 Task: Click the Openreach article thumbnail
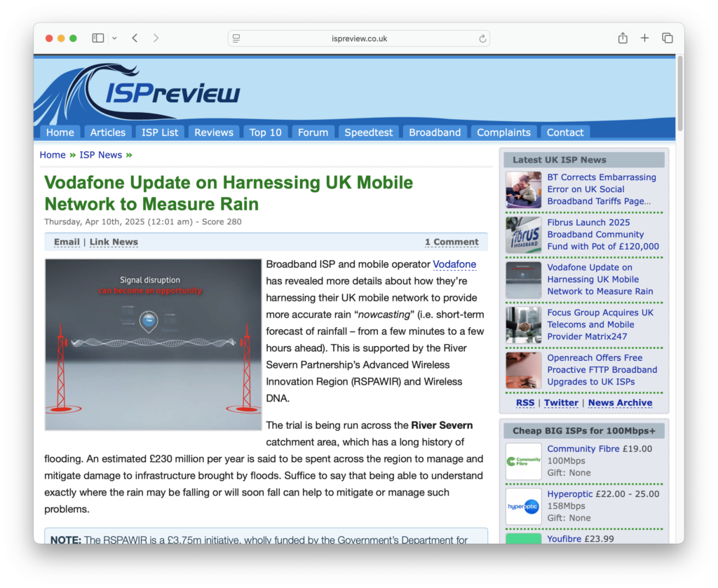point(523,370)
